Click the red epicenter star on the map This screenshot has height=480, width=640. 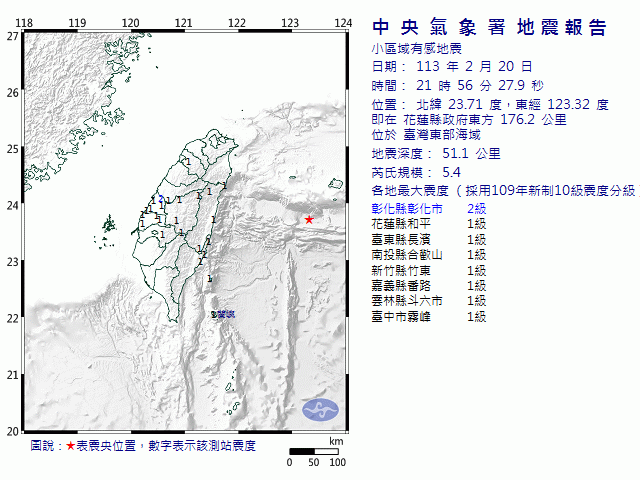click(309, 220)
